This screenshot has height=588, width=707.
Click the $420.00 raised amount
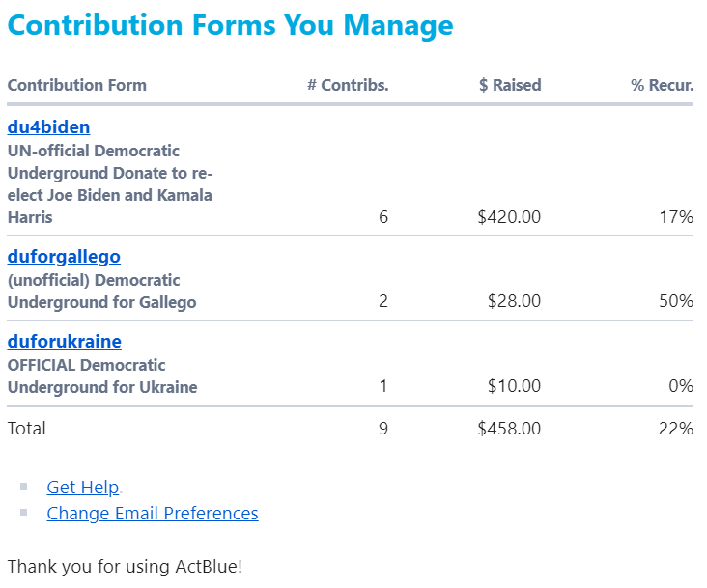(x=509, y=218)
